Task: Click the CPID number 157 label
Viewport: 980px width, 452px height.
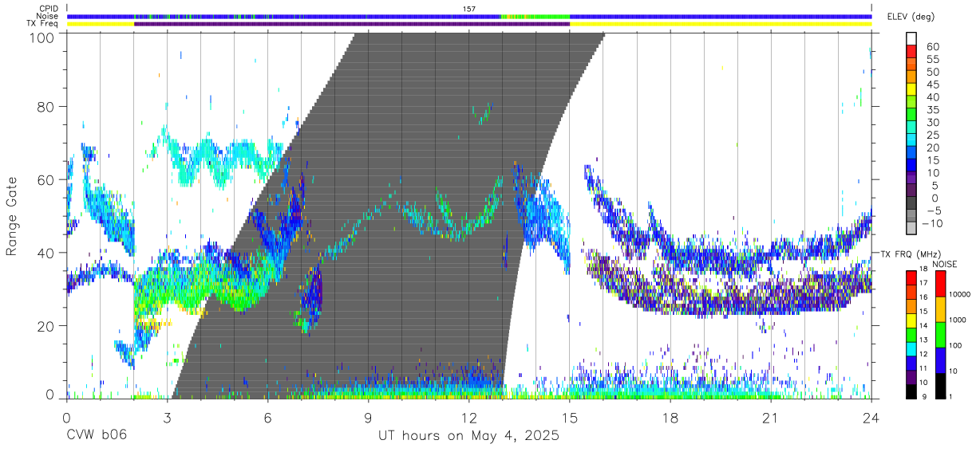Action: tap(469, 8)
